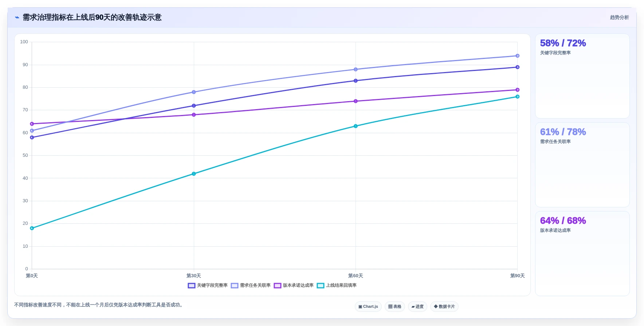Image resolution: width=644 pixels, height=326 pixels.
Task: Click the 50 y-axis tick label
Action: pos(25,155)
